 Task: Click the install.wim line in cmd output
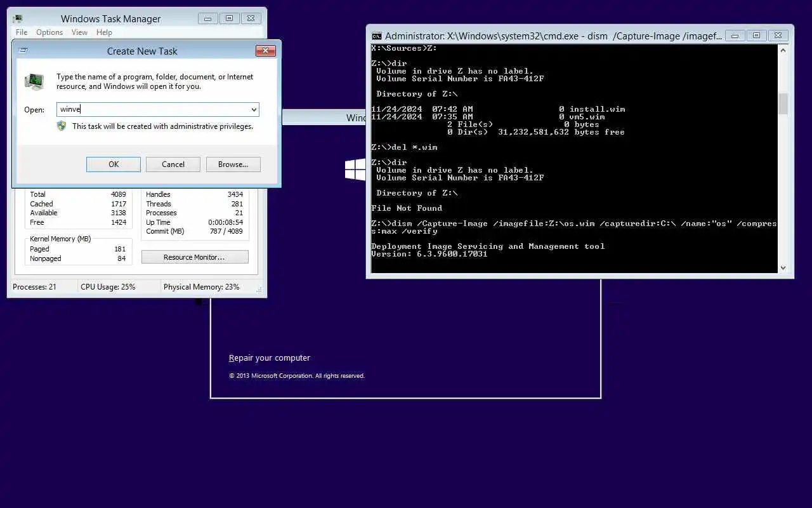coord(498,109)
